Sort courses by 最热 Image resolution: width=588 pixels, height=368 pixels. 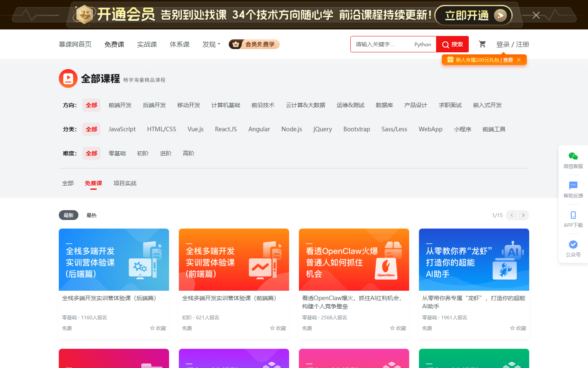click(91, 215)
